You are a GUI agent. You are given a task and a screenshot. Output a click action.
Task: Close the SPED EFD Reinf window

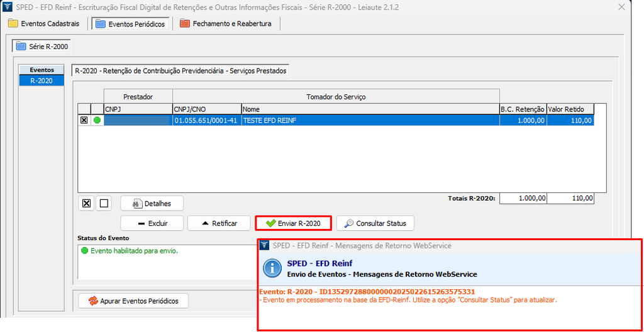click(621, 8)
